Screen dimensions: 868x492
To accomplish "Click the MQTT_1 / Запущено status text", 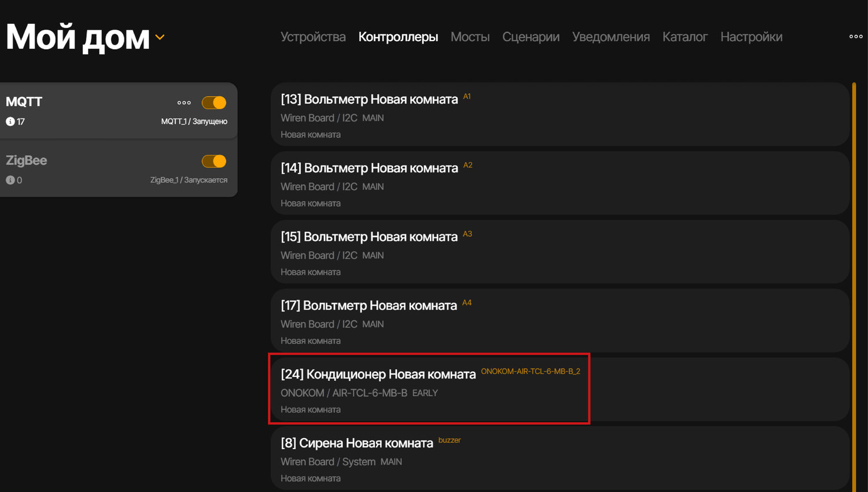I will tap(194, 122).
